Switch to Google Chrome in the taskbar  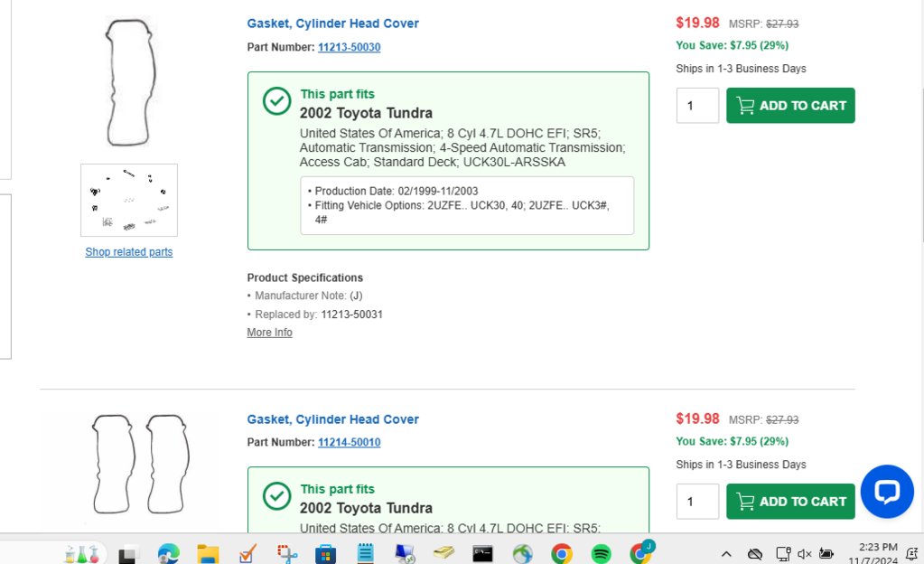point(562,553)
